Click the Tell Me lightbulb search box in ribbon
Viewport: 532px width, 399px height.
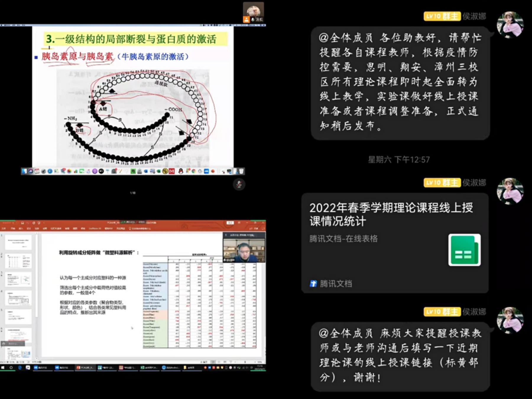click(139, 229)
